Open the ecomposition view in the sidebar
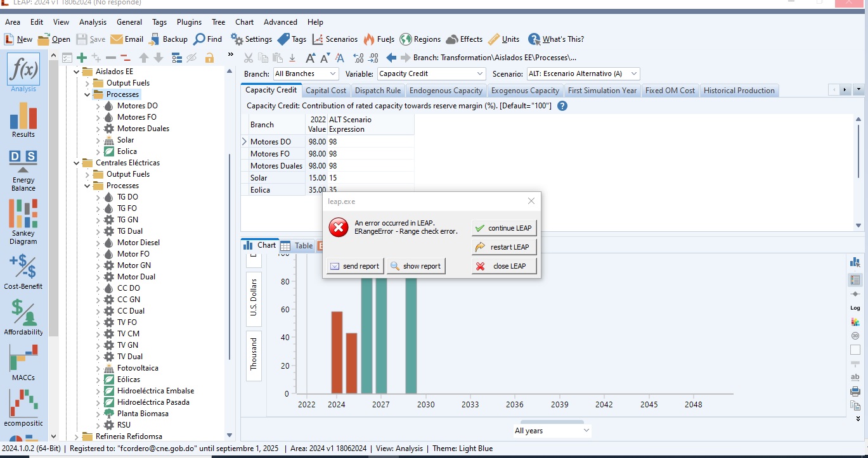Screen dimensions: 868x458 [23, 407]
